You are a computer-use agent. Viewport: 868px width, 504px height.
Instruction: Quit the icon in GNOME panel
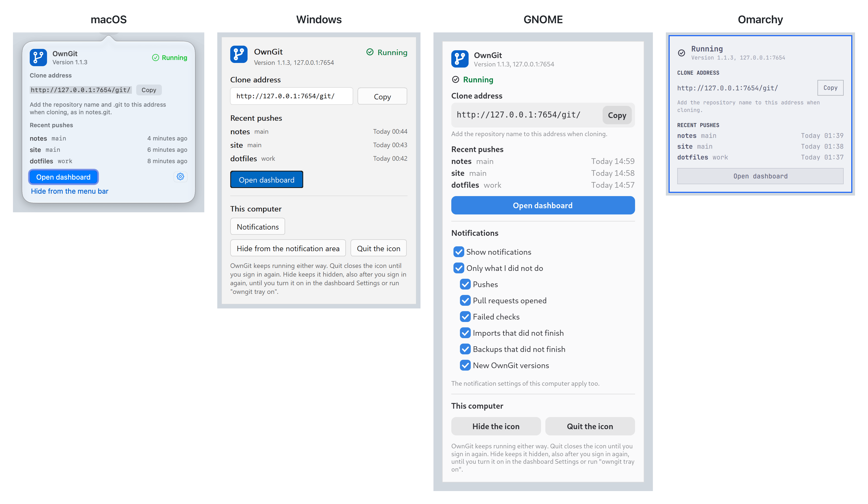[x=590, y=426]
